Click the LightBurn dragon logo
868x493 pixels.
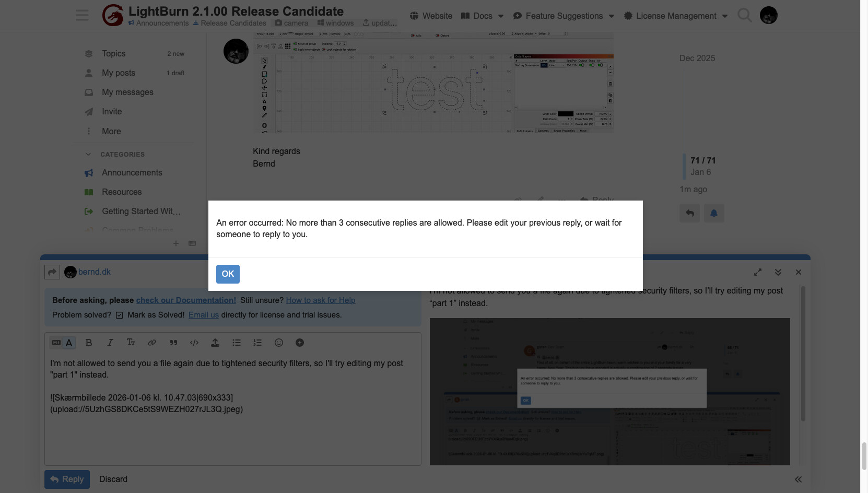pyautogui.click(x=113, y=15)
